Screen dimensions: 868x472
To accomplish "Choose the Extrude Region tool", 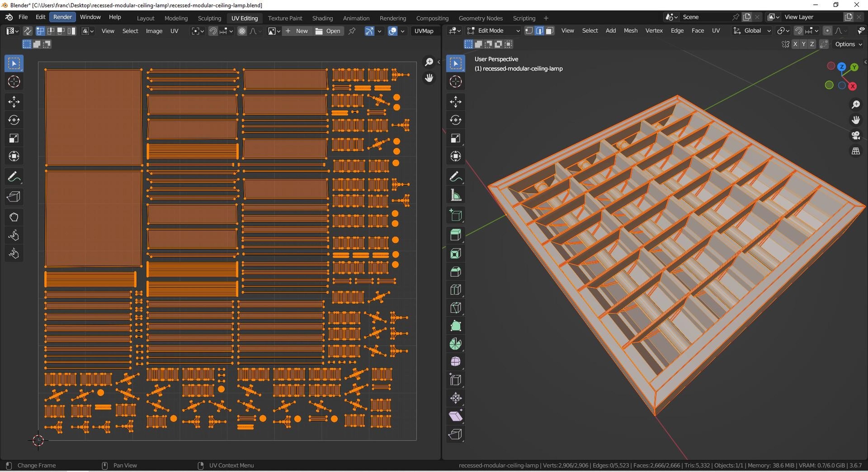I will (x=455, y=235).
